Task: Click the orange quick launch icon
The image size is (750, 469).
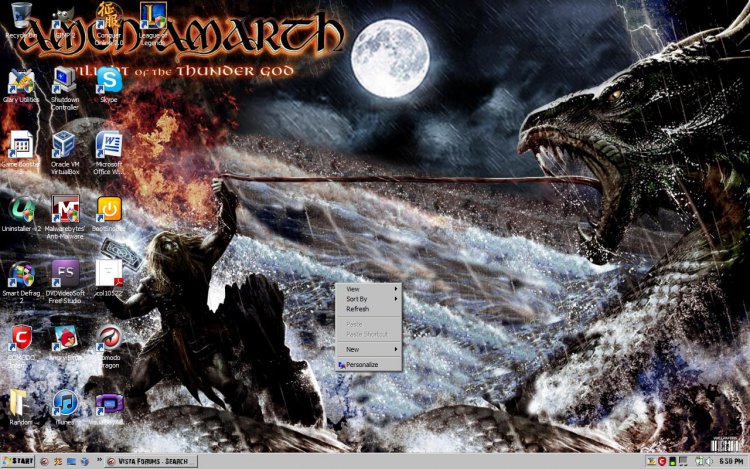Action: 58,461
